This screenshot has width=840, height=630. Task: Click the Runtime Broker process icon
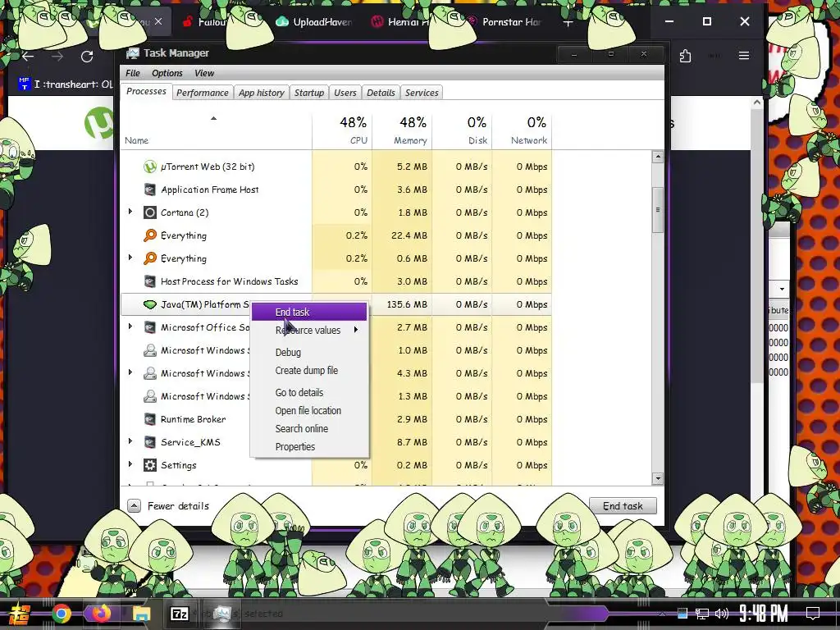(x=150, y=419)
